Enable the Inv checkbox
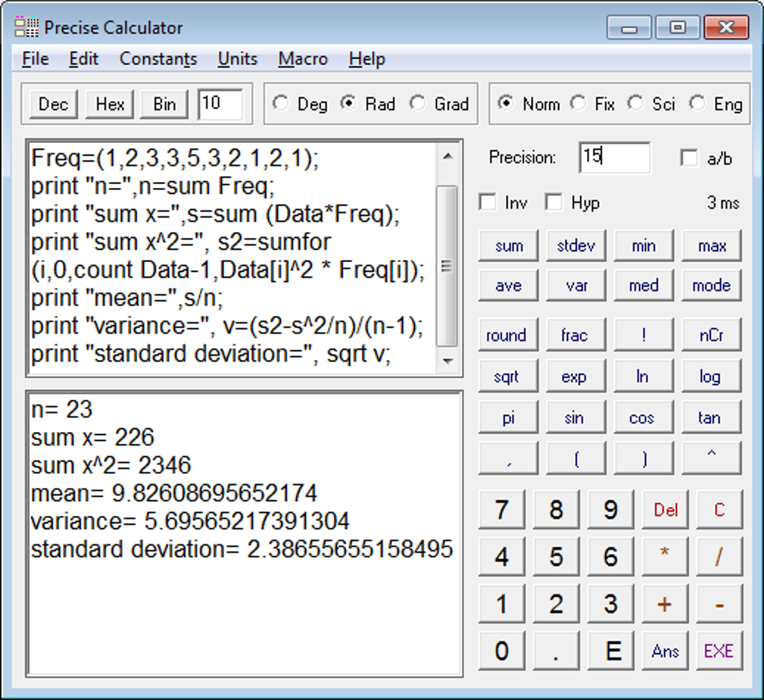Image resolution: width=764 pixels, height=700 pixels. pyautogui.click(x=488, y=202)
